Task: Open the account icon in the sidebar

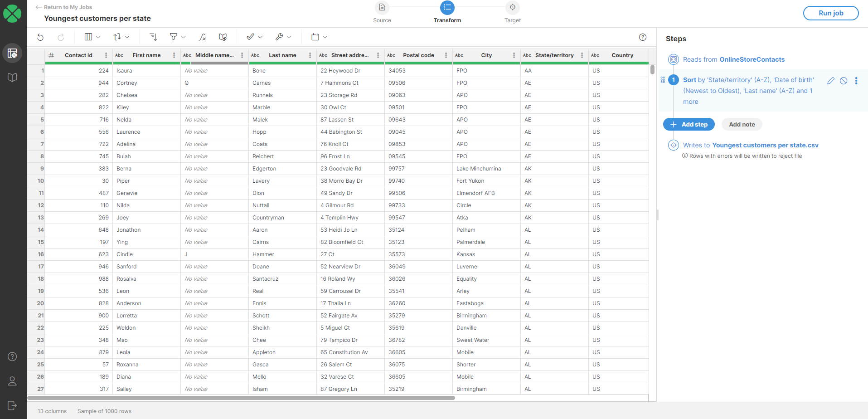Action: coord(12,381)
